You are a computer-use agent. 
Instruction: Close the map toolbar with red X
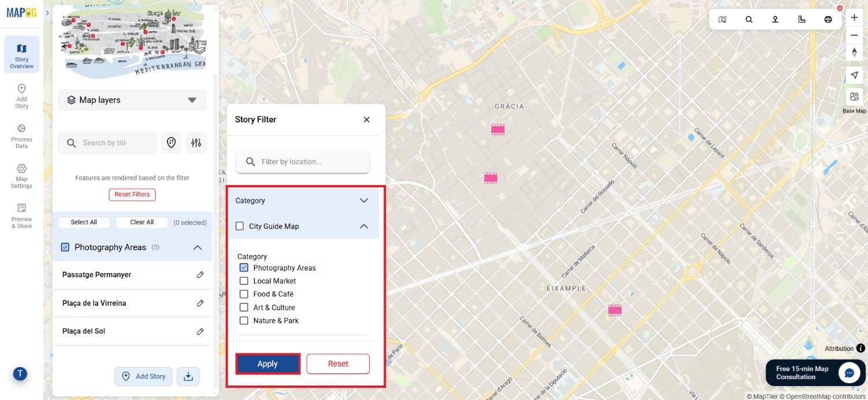click(x=840, y=8)
